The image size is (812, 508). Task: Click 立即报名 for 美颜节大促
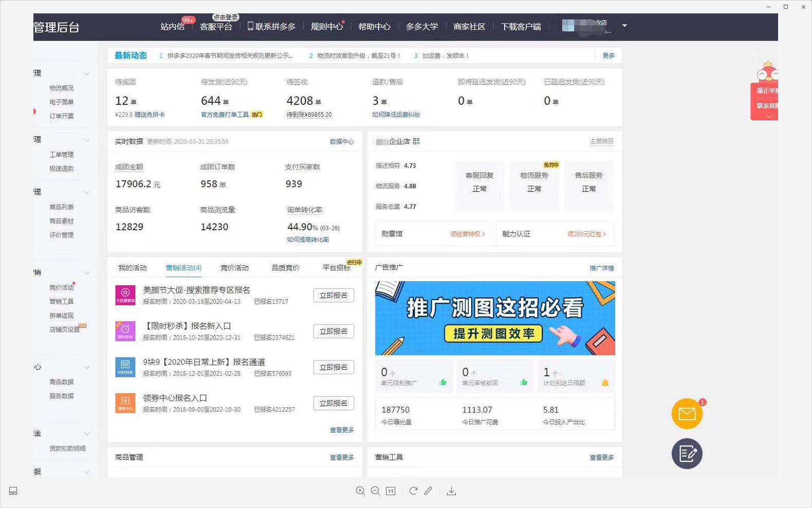point(334,295)
